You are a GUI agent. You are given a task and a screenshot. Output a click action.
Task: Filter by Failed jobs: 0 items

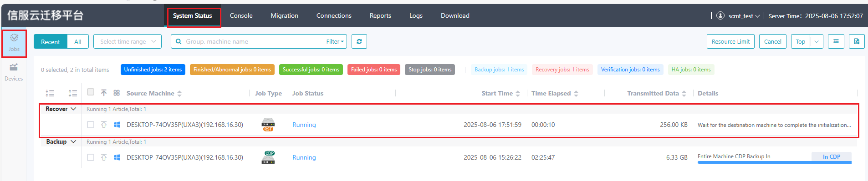(x=374, y=70)
